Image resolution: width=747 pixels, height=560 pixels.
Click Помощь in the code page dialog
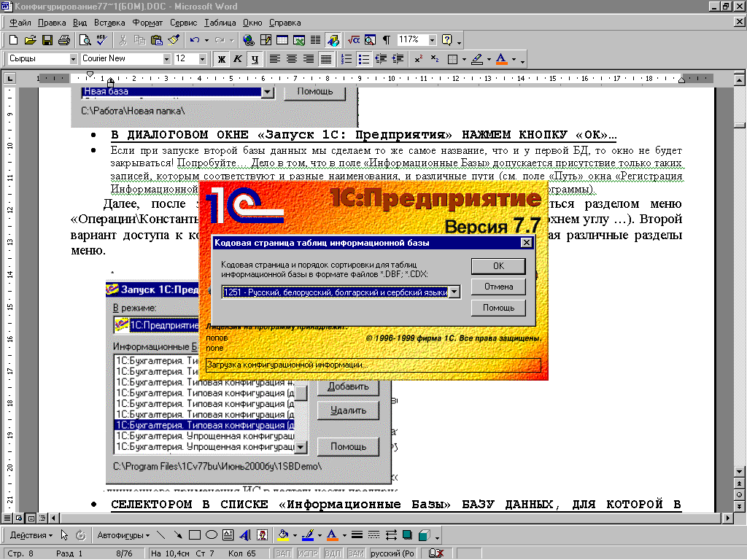pyautogui.click(x=498, y=308)
